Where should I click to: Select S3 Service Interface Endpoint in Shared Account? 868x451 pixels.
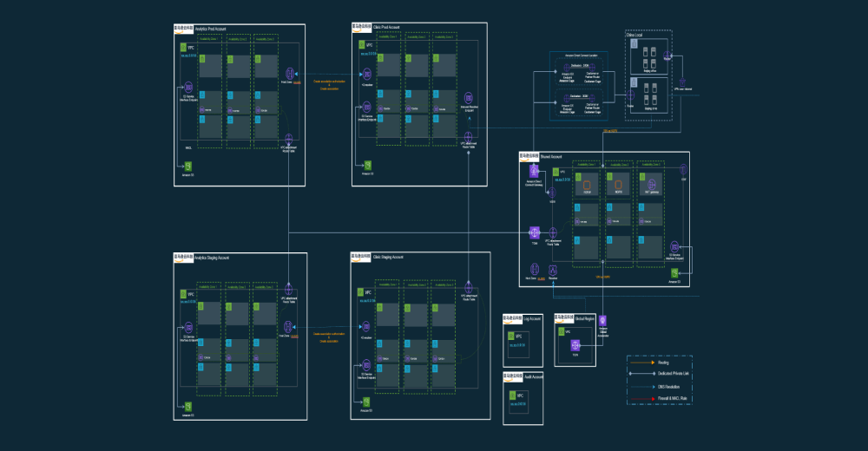[x=674, y=247]
